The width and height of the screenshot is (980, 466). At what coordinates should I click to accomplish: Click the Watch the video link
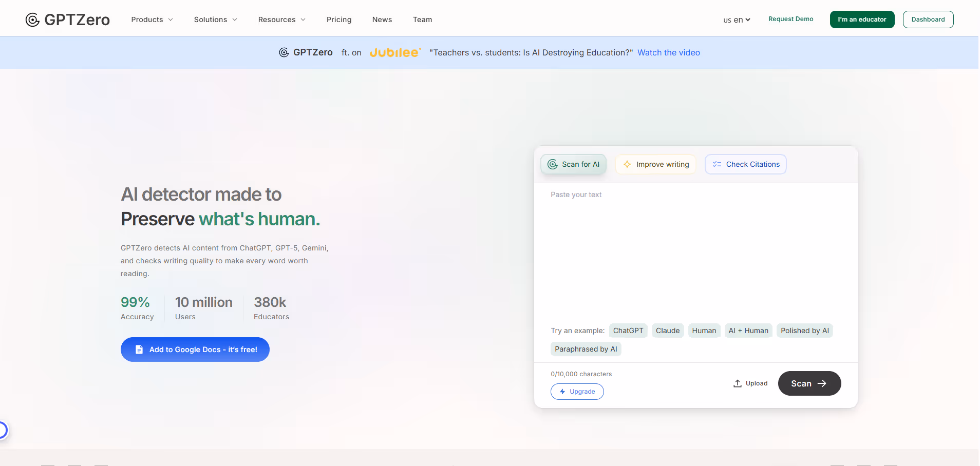click(x=669, y=52)
